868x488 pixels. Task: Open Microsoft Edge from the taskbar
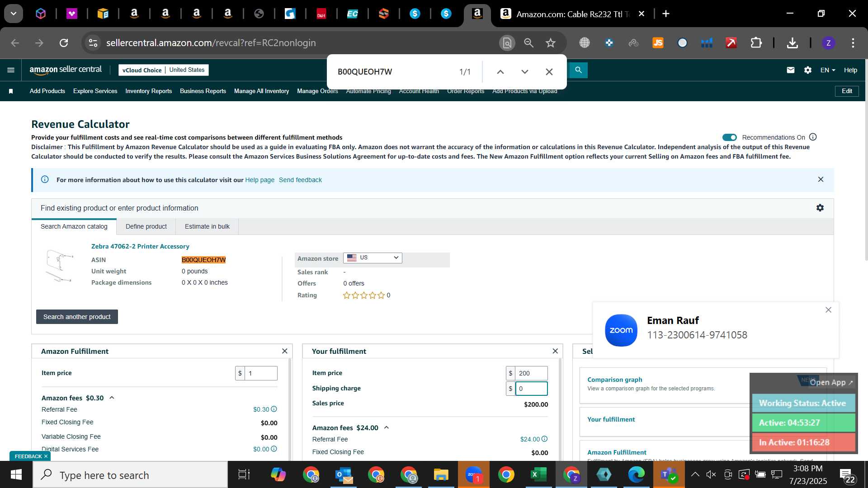click(x=636, y=475)
